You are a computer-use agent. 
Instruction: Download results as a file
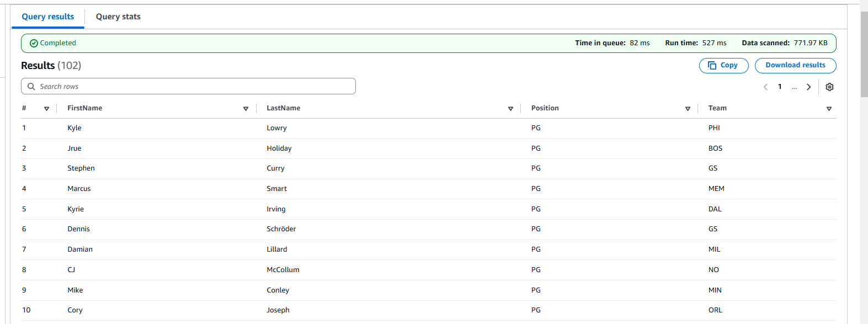[x=795, y=65]
